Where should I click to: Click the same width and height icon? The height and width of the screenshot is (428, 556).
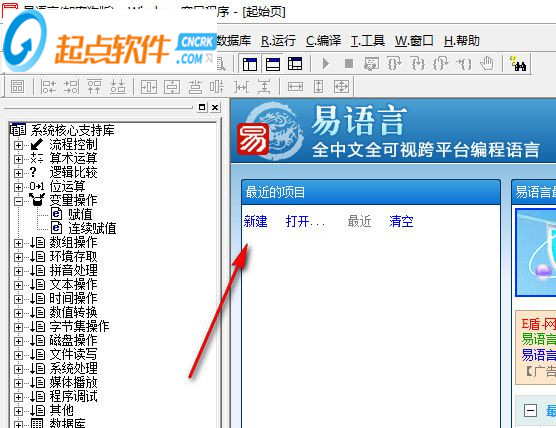(341, 87)
